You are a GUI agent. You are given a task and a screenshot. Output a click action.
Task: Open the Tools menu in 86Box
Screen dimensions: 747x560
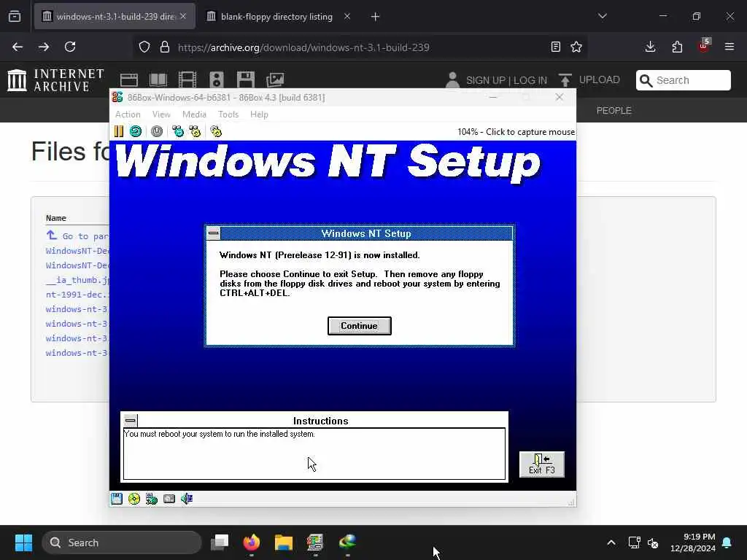click(228, 114)
